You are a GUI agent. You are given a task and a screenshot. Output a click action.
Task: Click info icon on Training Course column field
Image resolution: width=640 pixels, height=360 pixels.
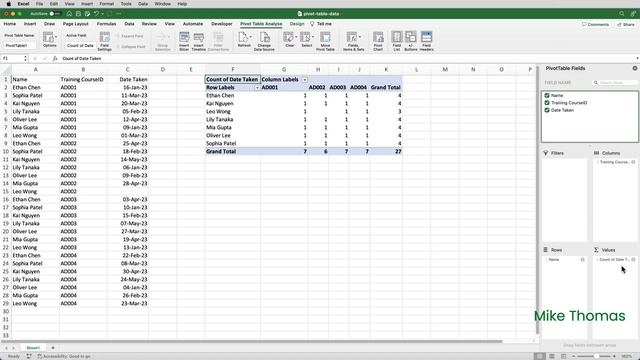click(x=633, y=162)
